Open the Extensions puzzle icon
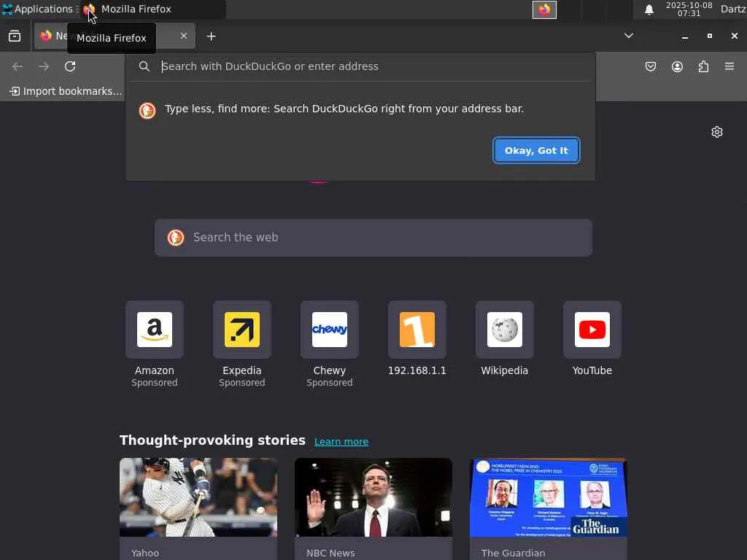747x560 pixels. (x=703, y=66)
